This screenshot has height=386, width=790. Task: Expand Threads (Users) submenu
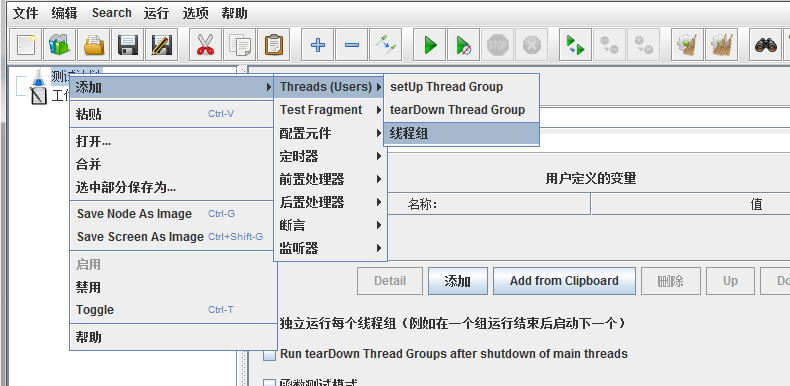tap(378, 87)
